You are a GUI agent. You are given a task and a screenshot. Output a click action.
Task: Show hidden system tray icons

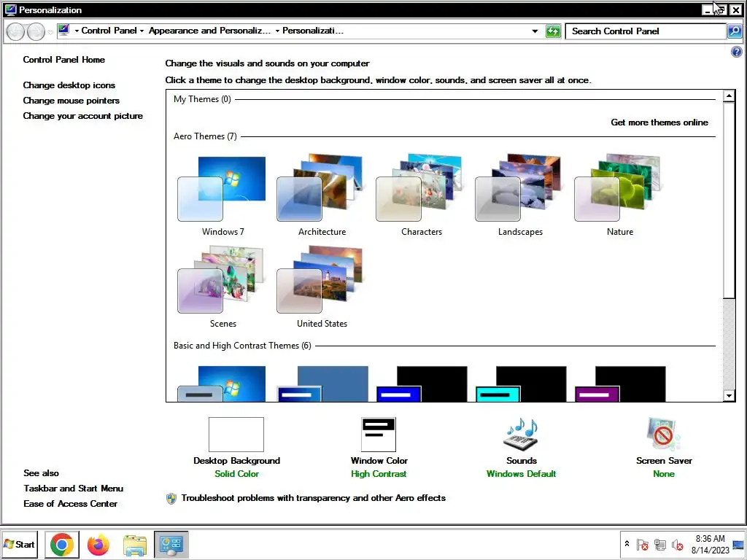coord(627,543)
